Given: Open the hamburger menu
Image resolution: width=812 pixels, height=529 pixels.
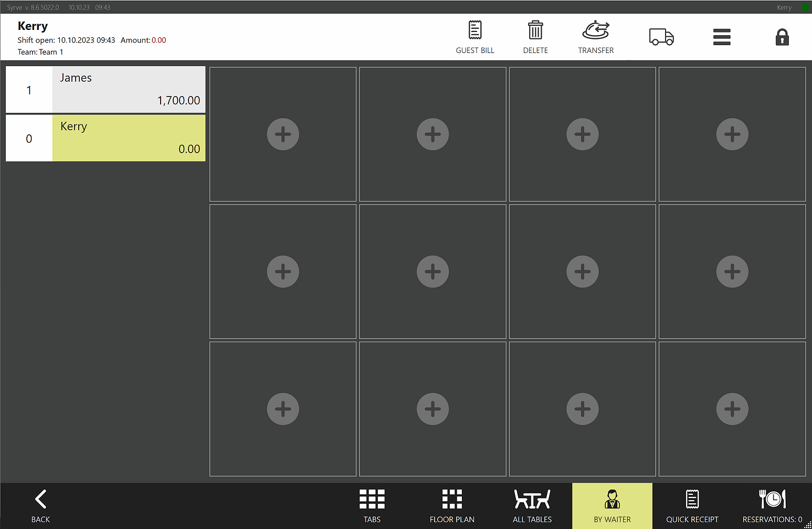Looking at the screenshot, I should (x=721, y=37).
